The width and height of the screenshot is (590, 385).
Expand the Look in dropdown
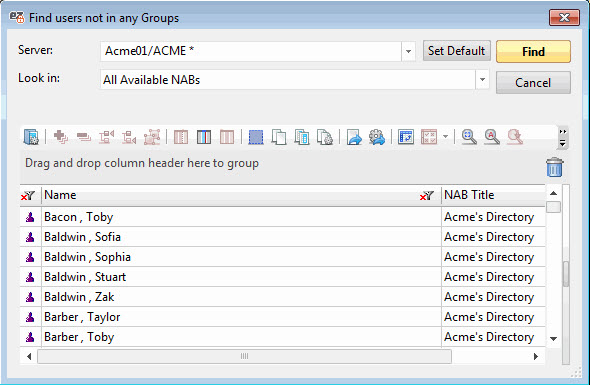[482, 80]
